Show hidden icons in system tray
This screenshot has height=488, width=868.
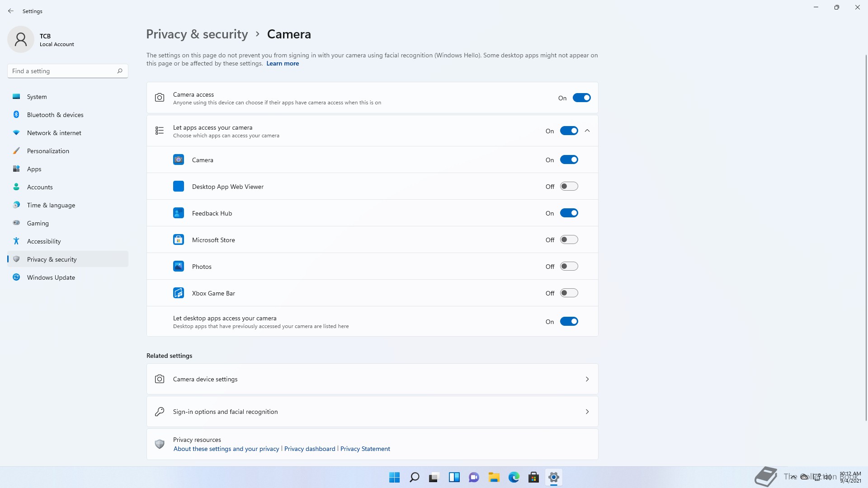pyautogui.click(x=793, y=477)
